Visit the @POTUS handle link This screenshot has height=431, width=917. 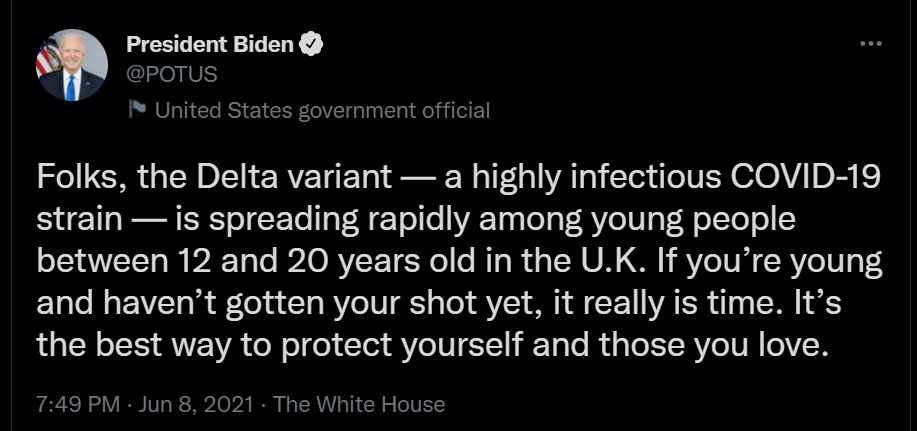[172, 74]
